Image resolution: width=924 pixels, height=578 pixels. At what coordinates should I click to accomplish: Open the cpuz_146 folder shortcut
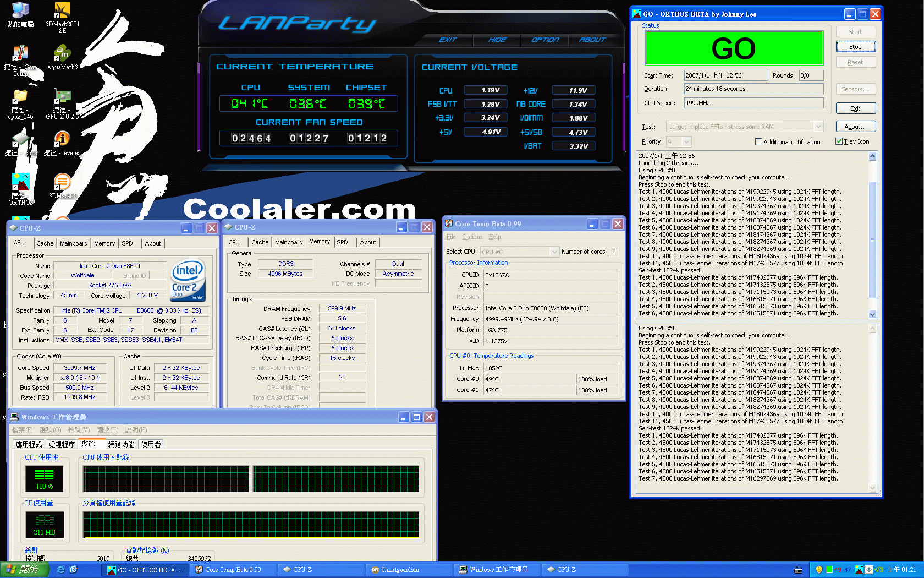(20, 105)
